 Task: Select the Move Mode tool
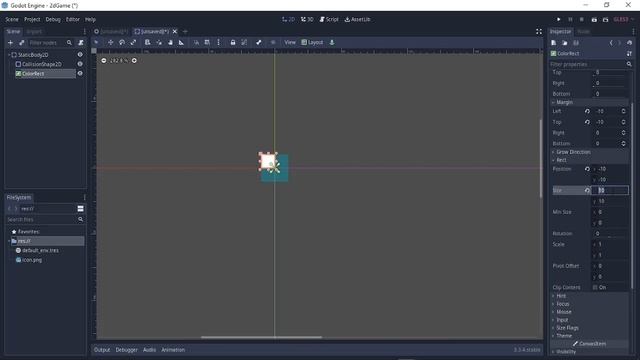pos(111,42)
